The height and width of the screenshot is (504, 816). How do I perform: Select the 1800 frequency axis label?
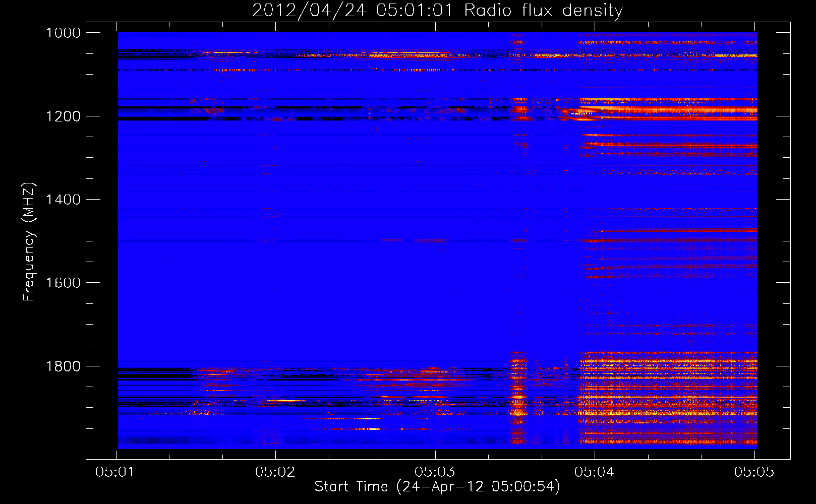pyautogui.click(x=63, y=366)
